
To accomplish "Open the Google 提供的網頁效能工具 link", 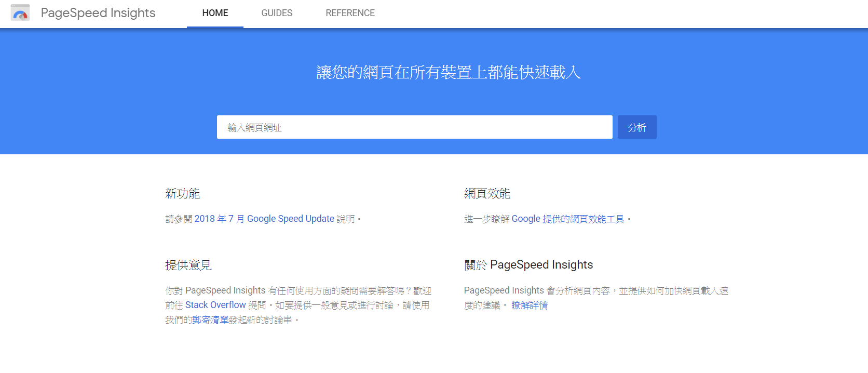I will (x=568, y=219).
